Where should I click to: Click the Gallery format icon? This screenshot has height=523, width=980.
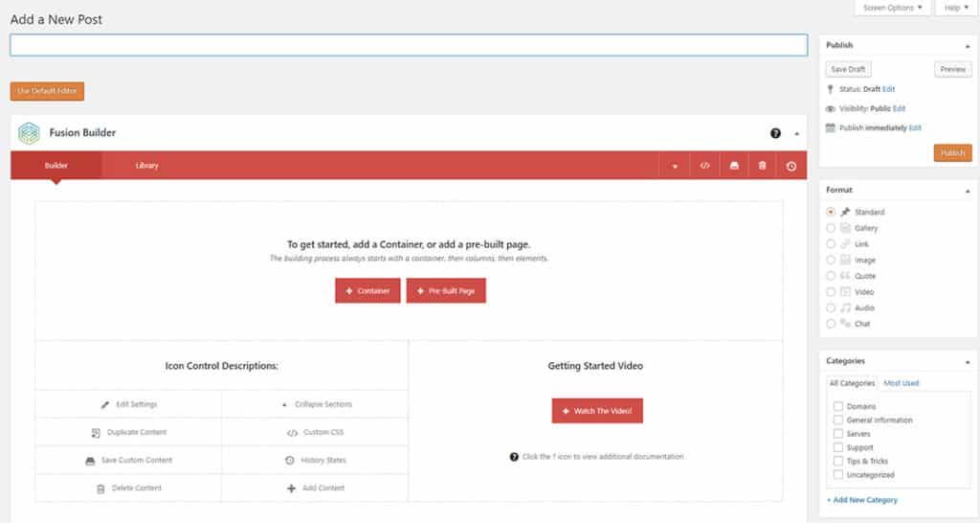tap(846, 228)
